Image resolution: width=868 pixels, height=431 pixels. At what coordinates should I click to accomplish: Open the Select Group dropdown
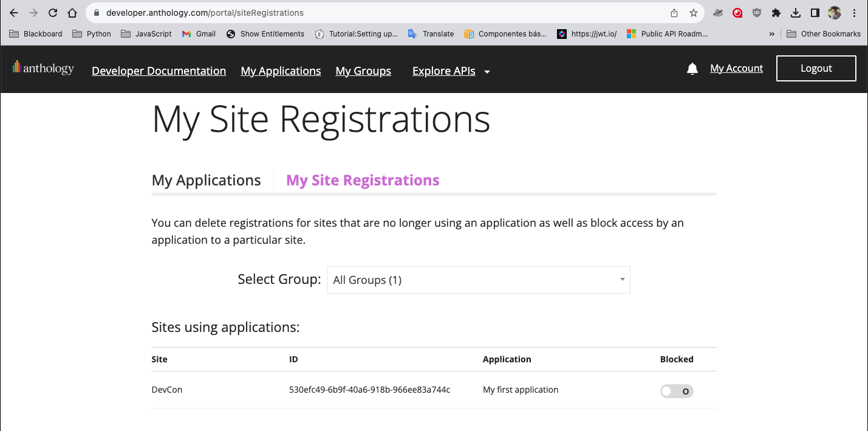coord(479,280)
